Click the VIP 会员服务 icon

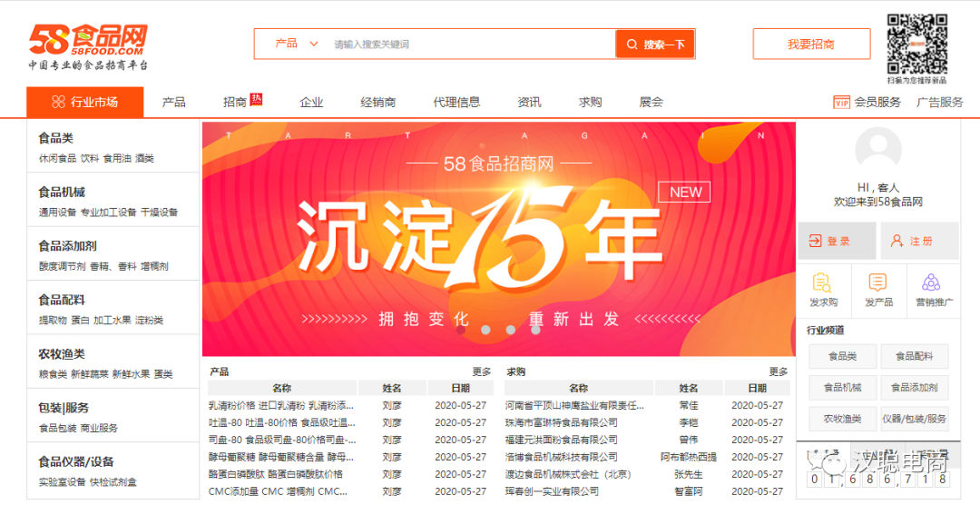pos(842,103)
